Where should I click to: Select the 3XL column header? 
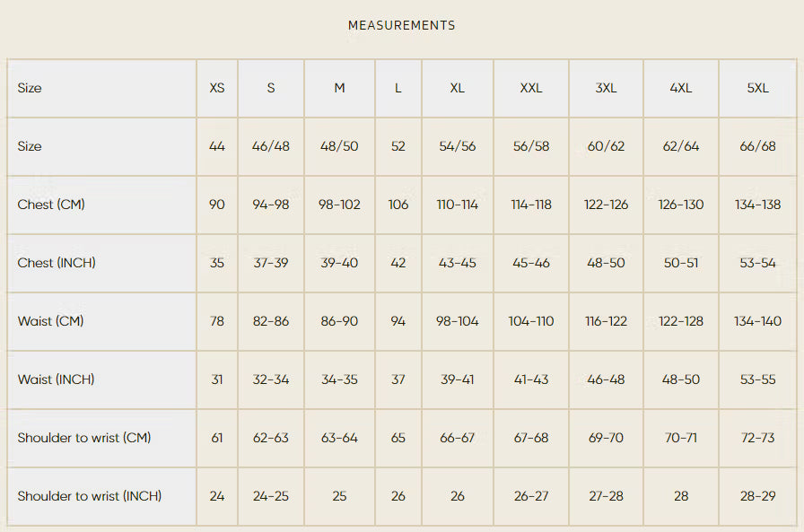(606, 88)
